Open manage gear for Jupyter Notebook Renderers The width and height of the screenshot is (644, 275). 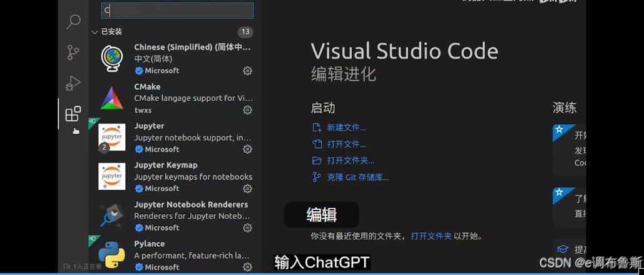[x=247, y=227]
